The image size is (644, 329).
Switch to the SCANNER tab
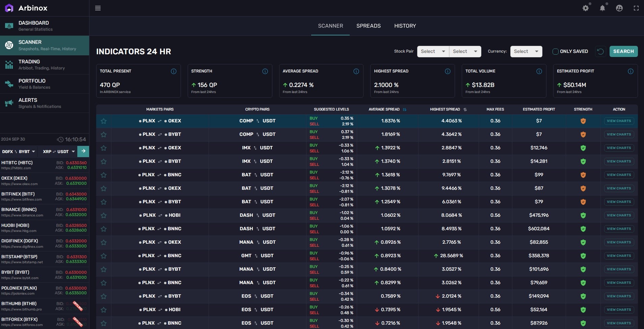(x=330, y=26)
